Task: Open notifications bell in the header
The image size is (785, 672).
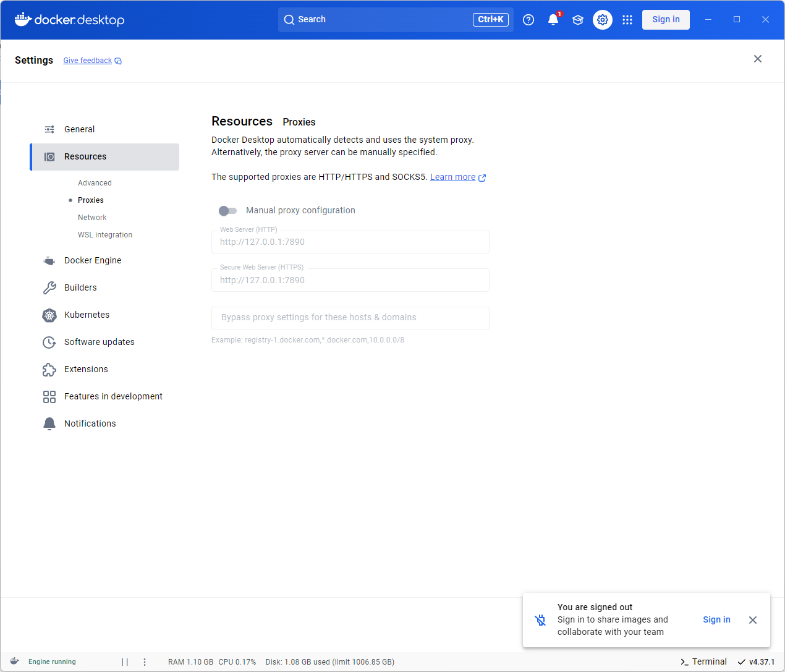Action: [x=553, y=20]
